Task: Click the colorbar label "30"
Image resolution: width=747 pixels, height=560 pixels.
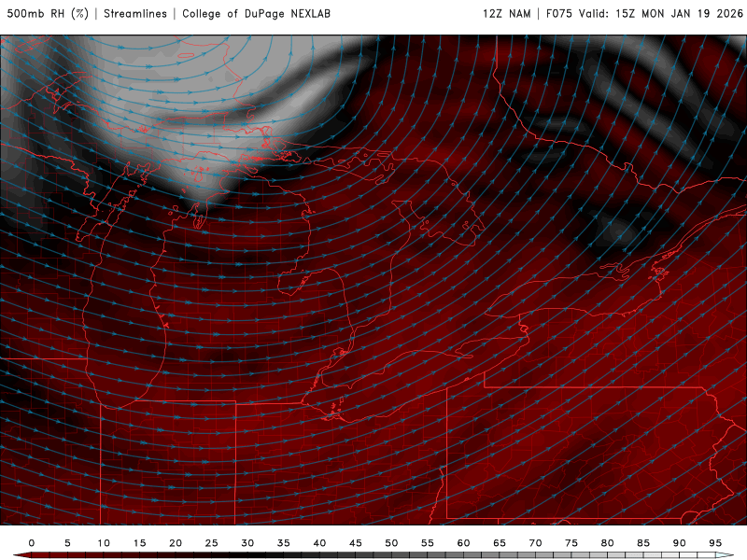Action: tap(247, 543)
